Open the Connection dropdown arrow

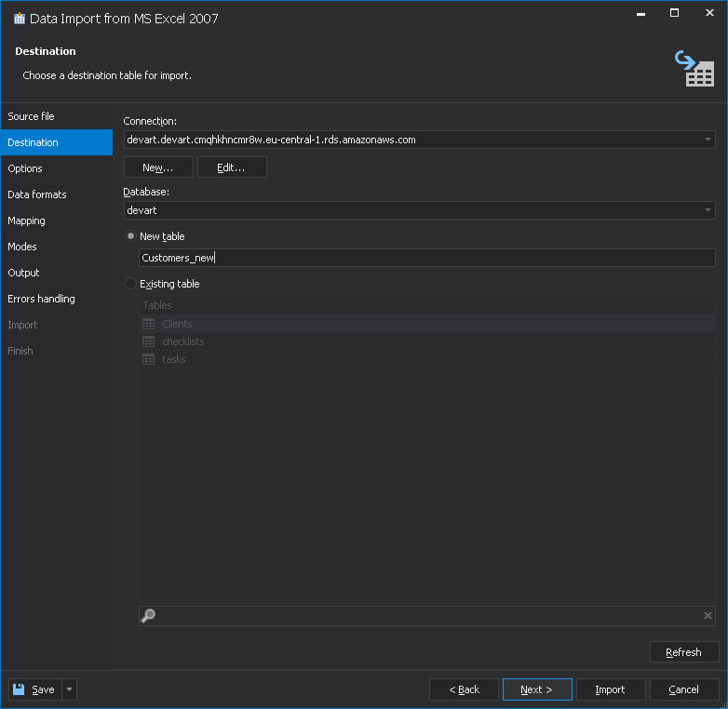[x=708, y=140]
